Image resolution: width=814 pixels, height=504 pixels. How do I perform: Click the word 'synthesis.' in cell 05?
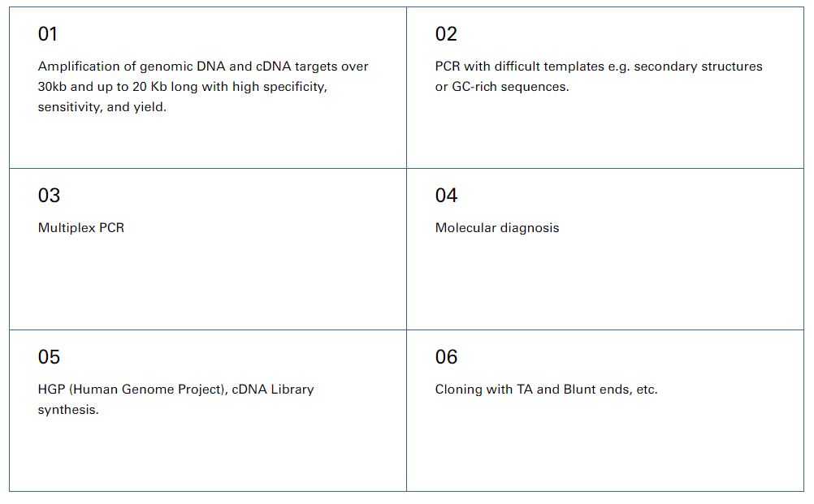point(68,410)
